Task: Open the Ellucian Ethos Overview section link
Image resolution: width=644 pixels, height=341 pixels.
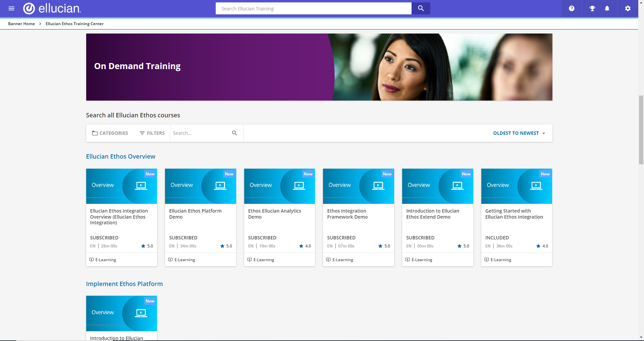Action: (x=120, y=157)
